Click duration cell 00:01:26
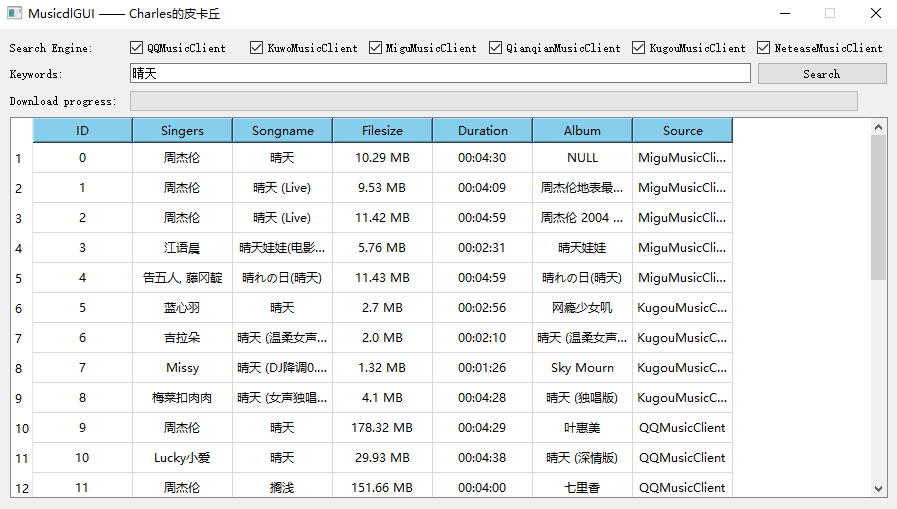 pos(482,368)
